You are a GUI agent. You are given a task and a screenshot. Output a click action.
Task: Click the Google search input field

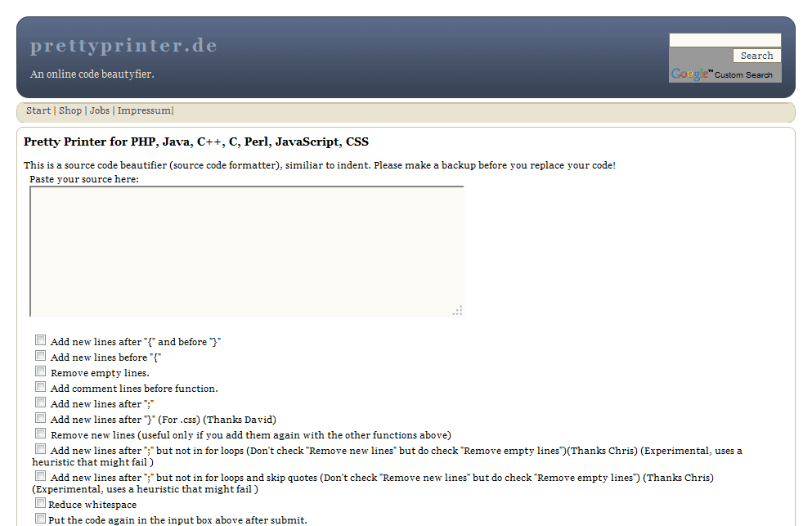[725, 40]
